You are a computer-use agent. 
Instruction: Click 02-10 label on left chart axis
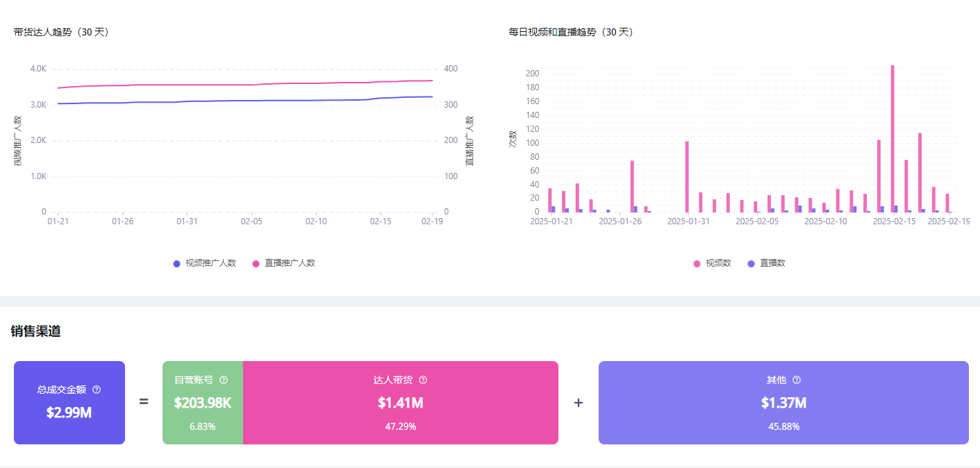point(316,222)
